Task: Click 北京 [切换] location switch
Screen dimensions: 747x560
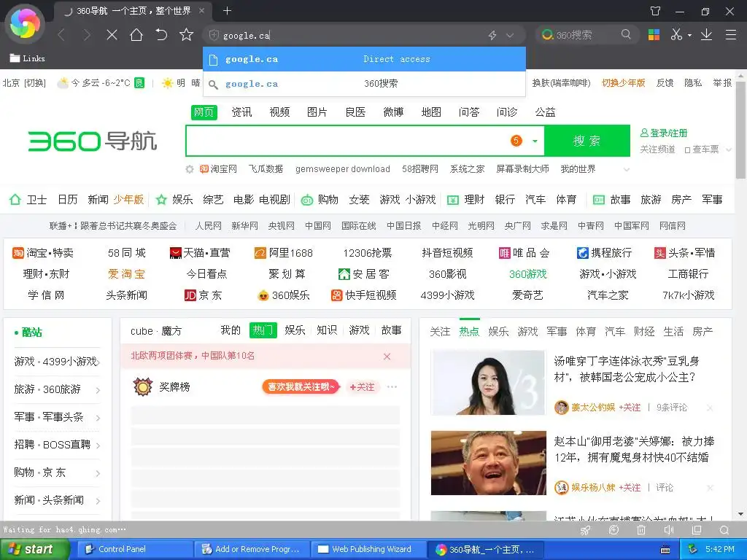Action: [x=24, y=83]
